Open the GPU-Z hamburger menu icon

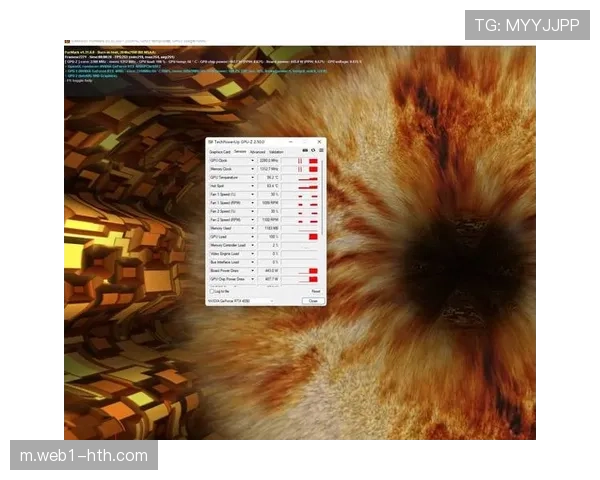(319, 152)
